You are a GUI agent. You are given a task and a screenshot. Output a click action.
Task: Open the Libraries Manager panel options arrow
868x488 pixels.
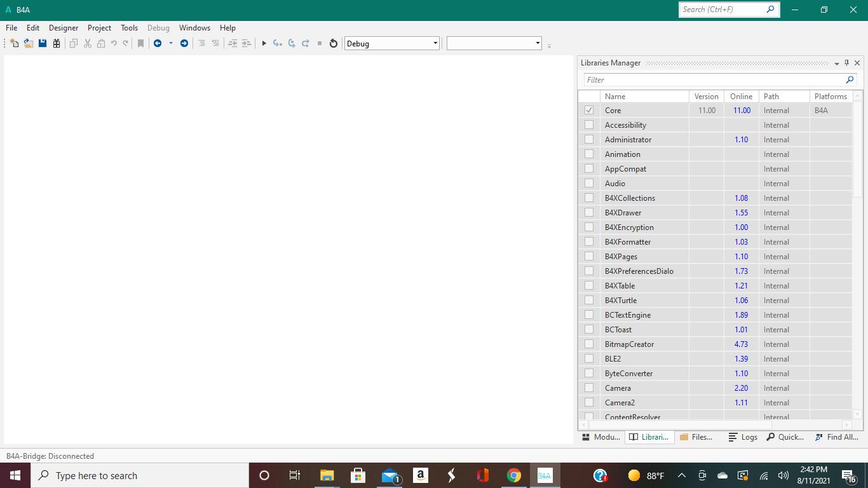[x=837, y=64]
